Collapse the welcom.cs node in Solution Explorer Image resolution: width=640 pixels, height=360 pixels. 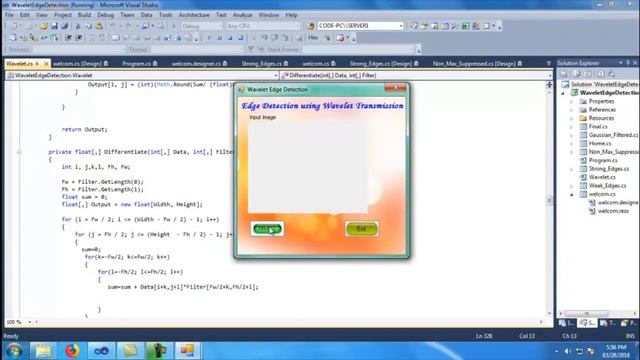point(572,194)
